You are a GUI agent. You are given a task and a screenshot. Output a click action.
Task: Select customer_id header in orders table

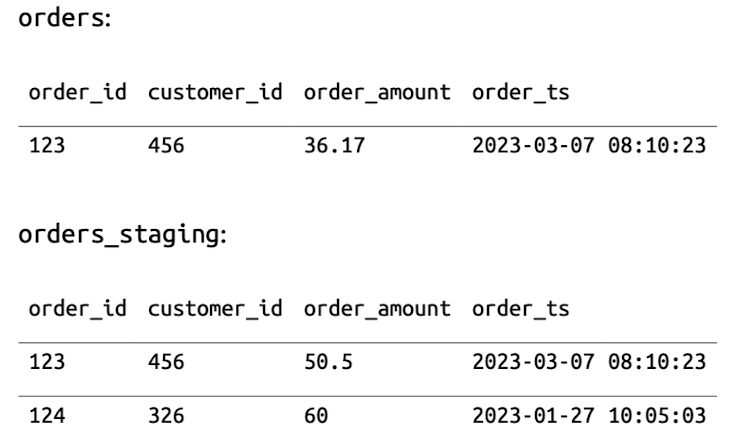coord(212,94)
